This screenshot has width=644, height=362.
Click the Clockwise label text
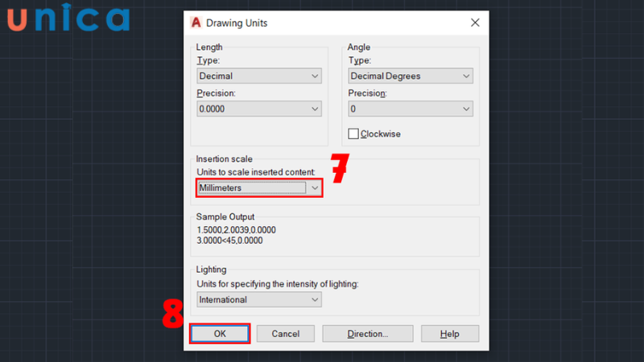[380, 134]
